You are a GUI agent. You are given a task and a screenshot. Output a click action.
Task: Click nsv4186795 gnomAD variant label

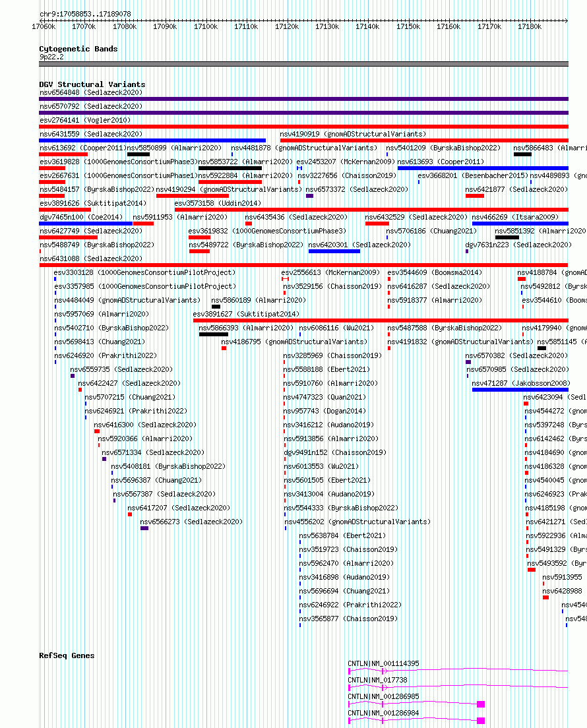click(294, 342)
